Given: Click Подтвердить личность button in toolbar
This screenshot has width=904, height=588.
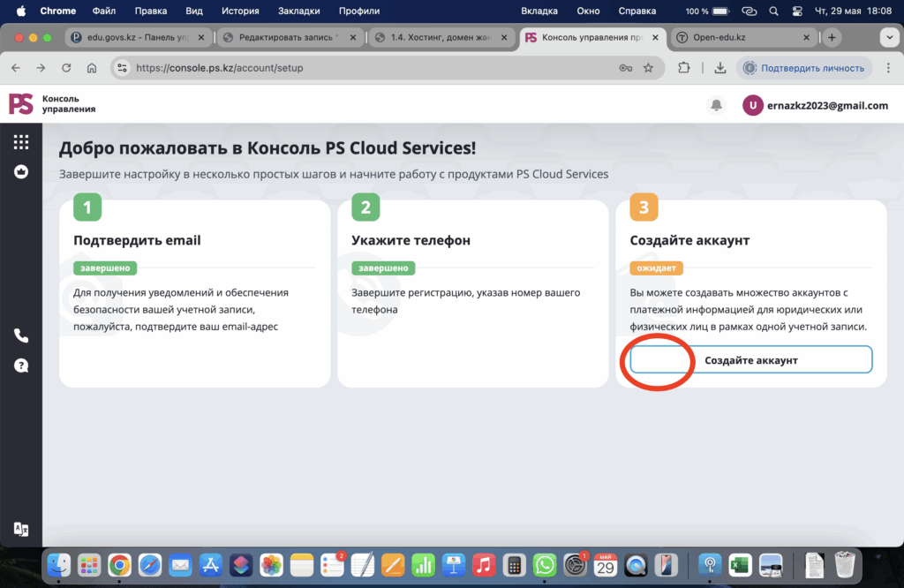Looking at the screenshot, I should (x=805, y=68).
